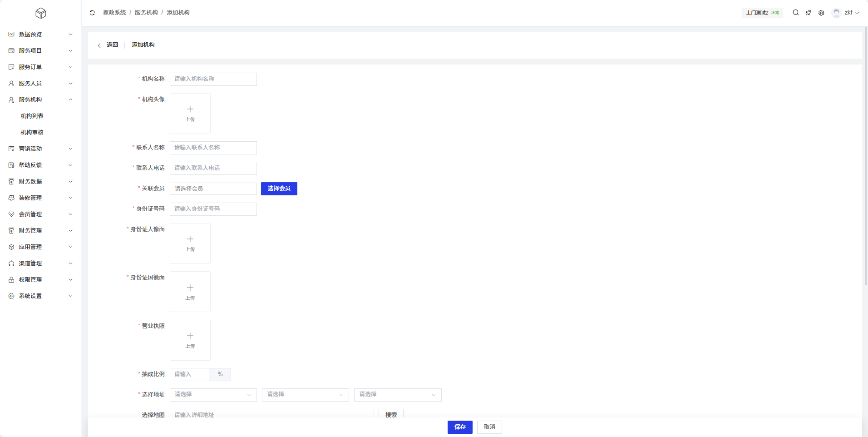Open the 系统设置 menu
This screenshot has width=868, height=437.
coord(40,296)
